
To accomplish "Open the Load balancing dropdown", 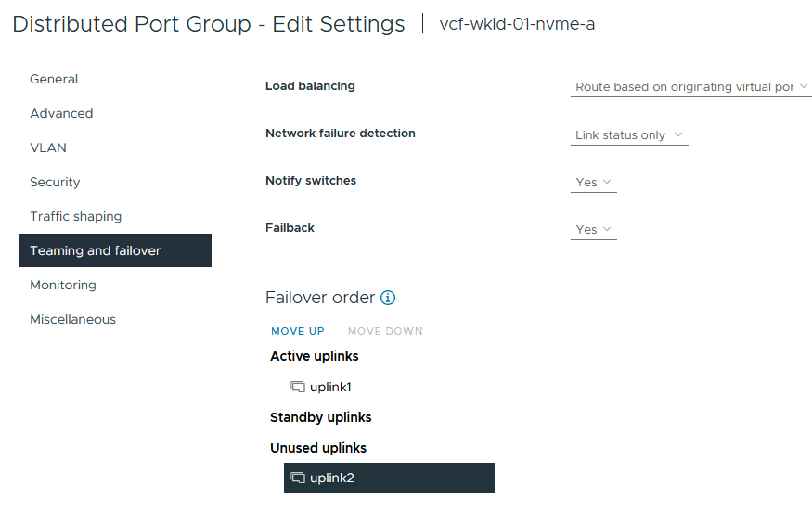I will (691, 86).
